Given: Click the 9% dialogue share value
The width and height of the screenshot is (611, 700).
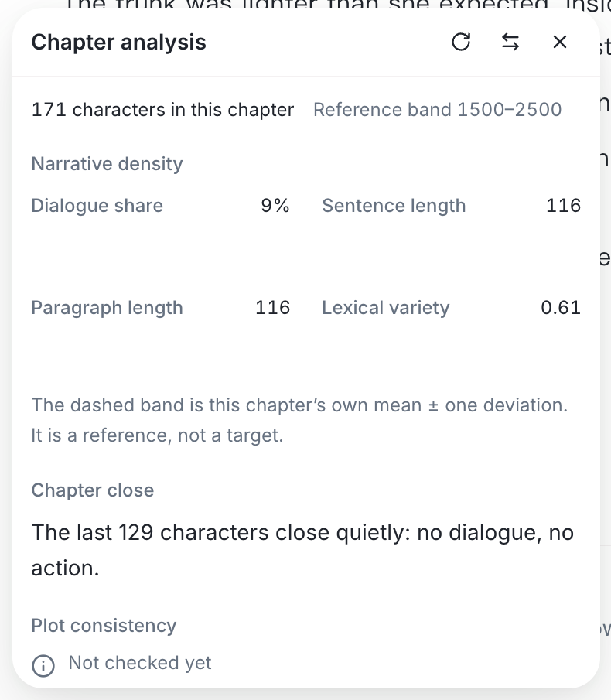Looking at the screenshot, I should point(275,206).
